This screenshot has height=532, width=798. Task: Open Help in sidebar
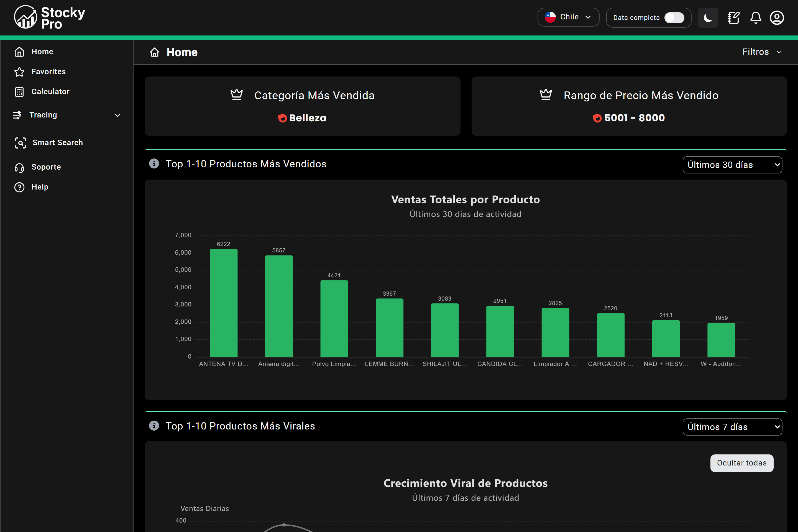click(x=40, y=187)
